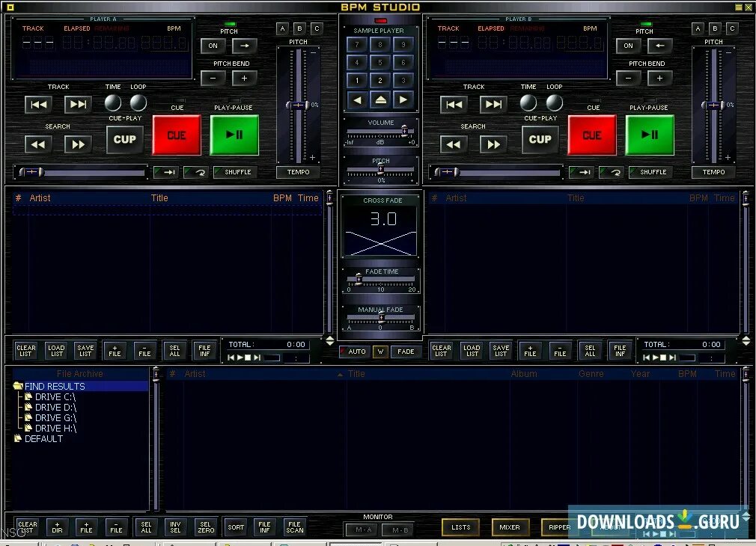Click CLEAR LIST for Player A playlist
The image size is (756, 546).
coord(26,350)
